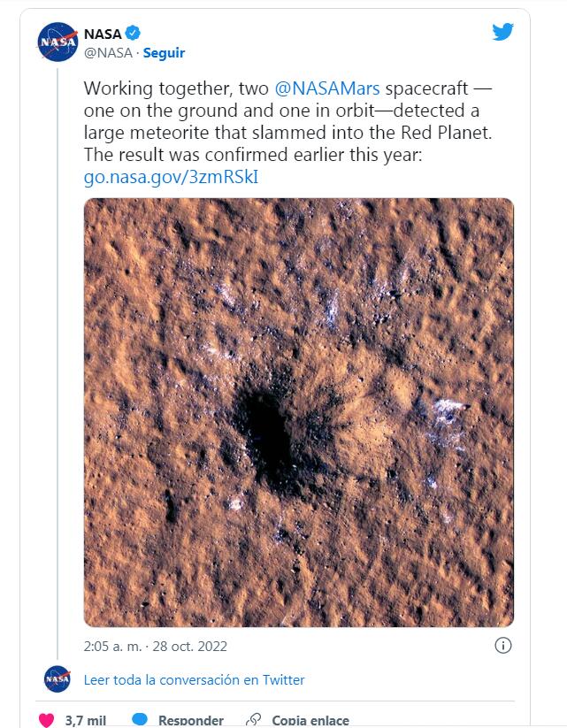Screen dimensions: 567x728
Task: Like the tweet with the heart icon
Action: pos(46,720)
